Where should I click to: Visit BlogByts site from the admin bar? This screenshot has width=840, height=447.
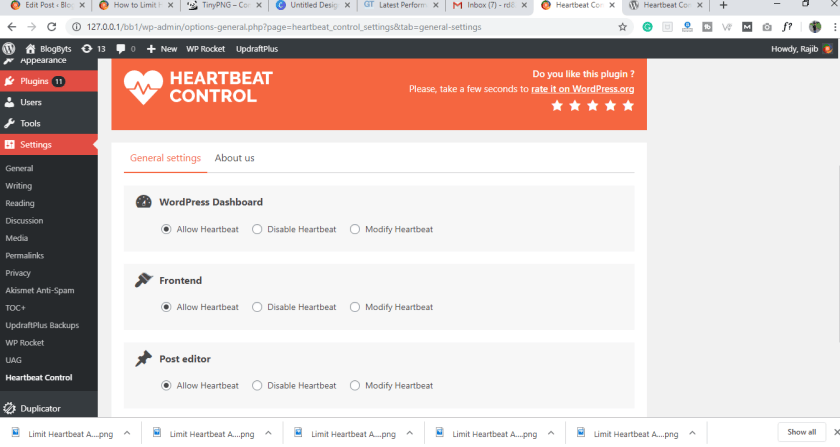[48, 49]
